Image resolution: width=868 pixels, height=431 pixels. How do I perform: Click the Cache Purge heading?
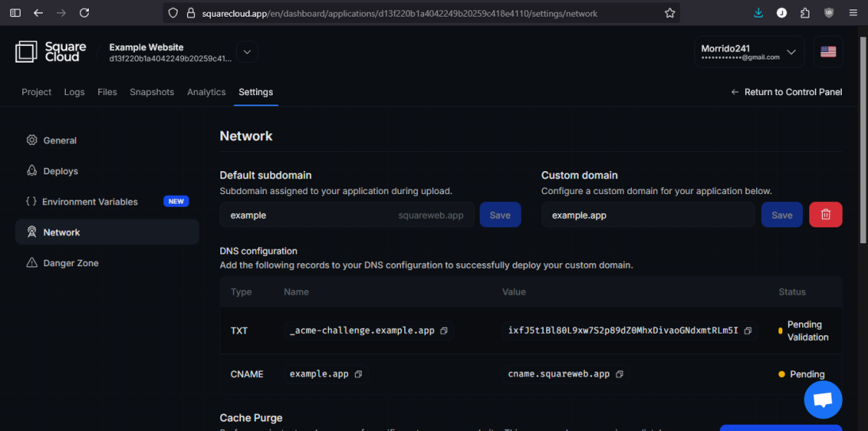point(251,418)
